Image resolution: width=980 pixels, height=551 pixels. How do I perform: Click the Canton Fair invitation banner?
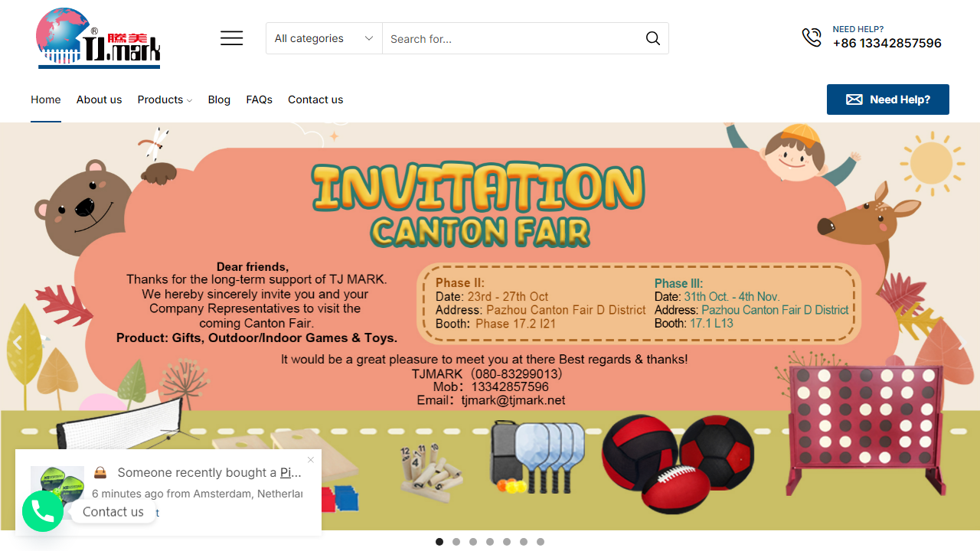coord(490,326)
